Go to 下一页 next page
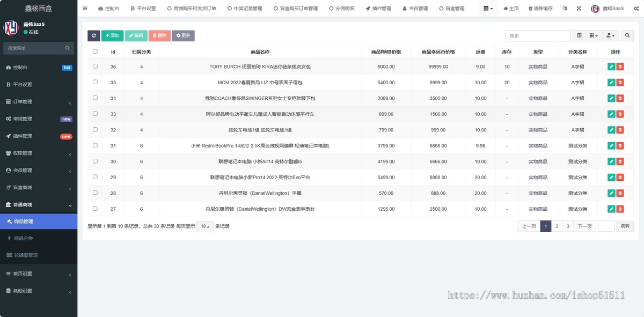Viewport: 644px width, 317px height. coord(585,226)
